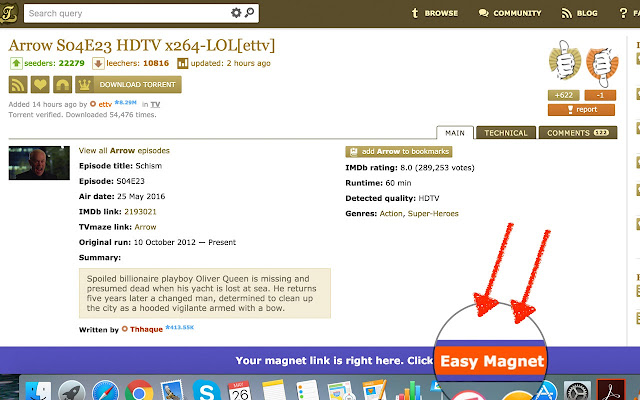The height and width of the screenshot is (400, 640).
Task: Click the Download Torrent button
Action: click(128, 84)
